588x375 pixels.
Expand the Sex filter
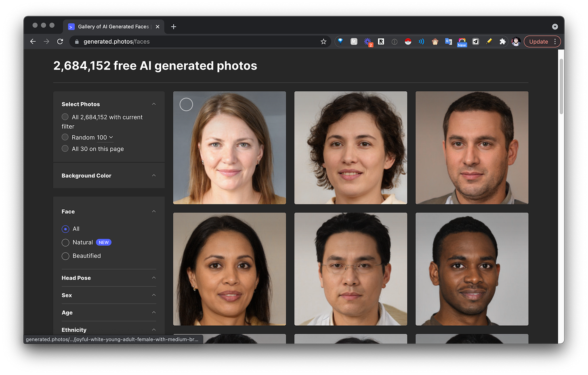pyautogui.click(x=154, y=295)
